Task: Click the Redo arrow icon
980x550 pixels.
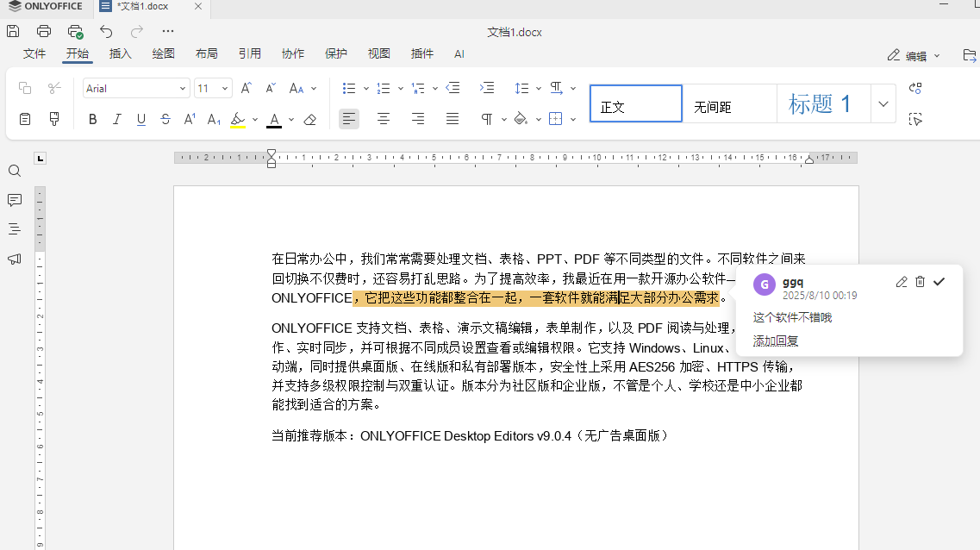Action: coord(137,31)
